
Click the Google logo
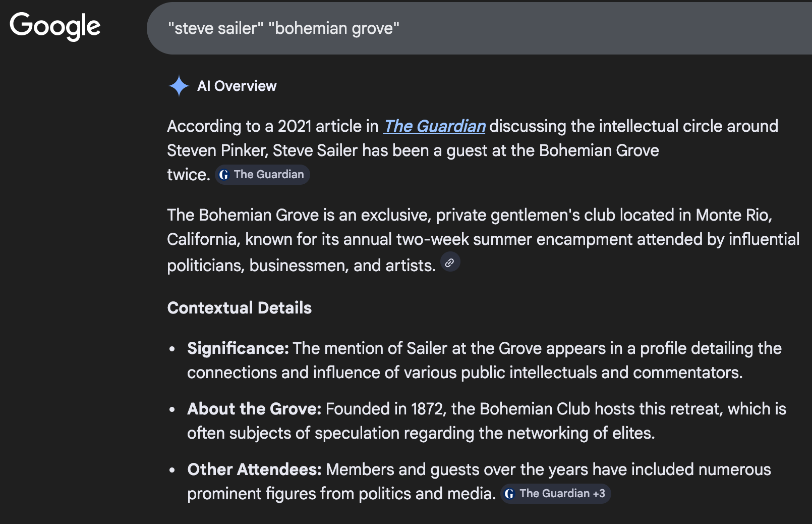[55, 26]
